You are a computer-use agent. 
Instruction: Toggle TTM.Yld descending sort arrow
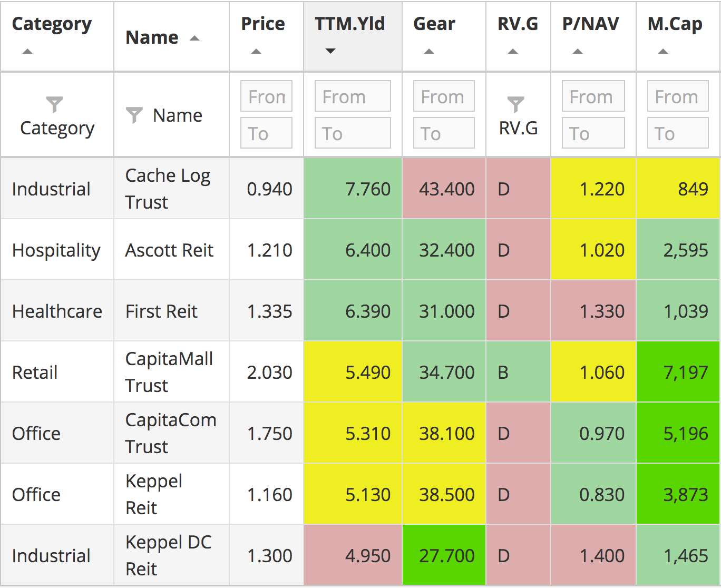[330, 51]
